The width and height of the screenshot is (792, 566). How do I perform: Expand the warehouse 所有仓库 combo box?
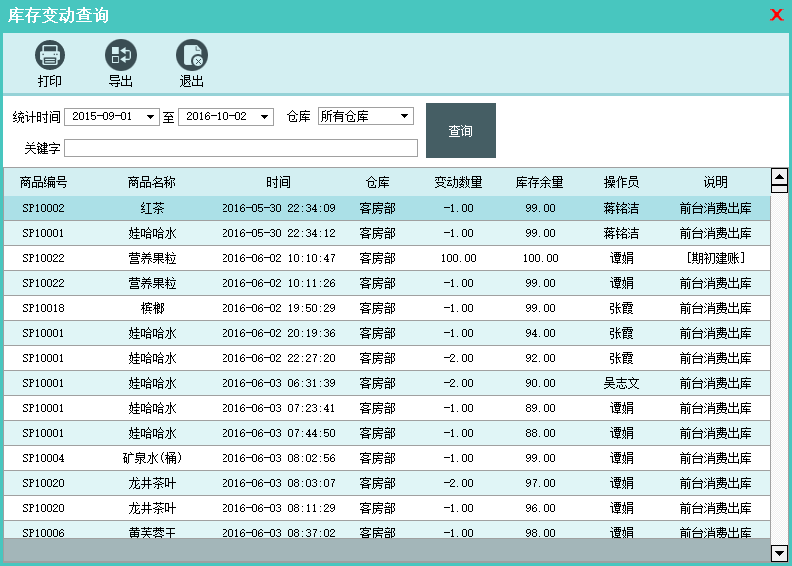[405, 117]
